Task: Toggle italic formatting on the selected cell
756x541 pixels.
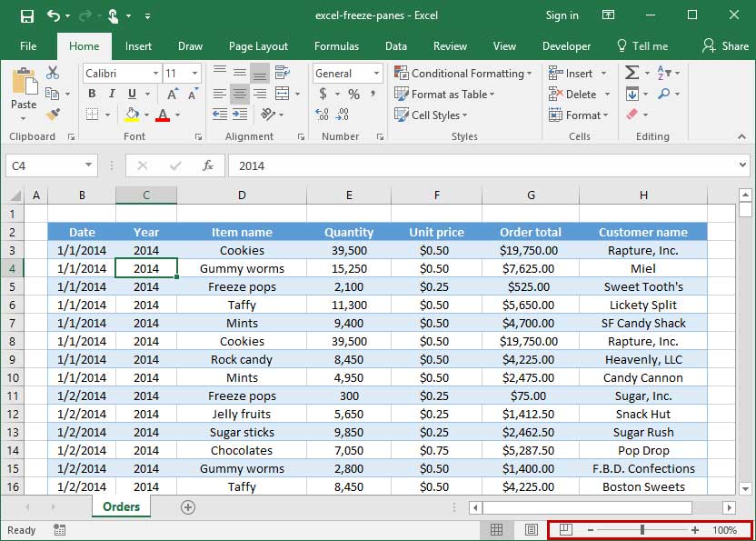Action: tap(112, 93)
